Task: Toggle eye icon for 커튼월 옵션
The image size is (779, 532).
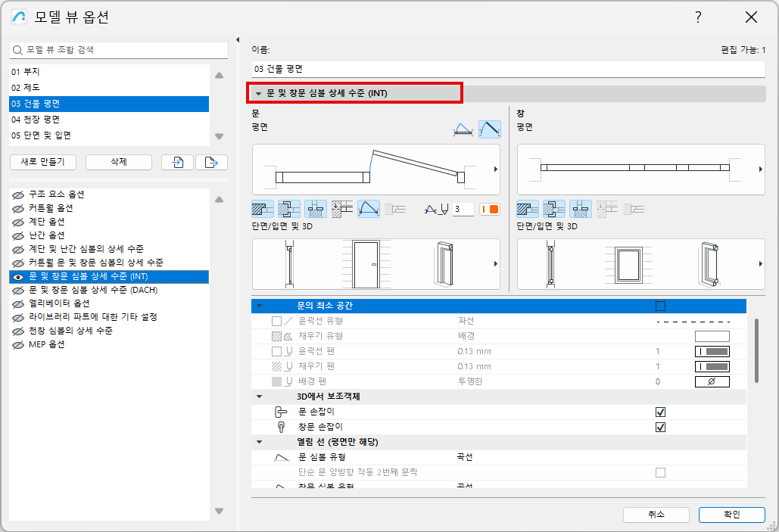Action: coord(18,208)
